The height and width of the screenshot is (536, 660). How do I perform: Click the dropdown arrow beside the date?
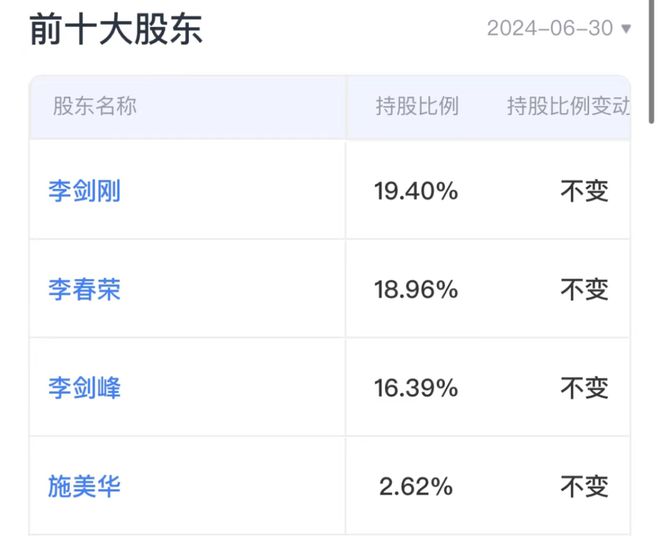626,29
